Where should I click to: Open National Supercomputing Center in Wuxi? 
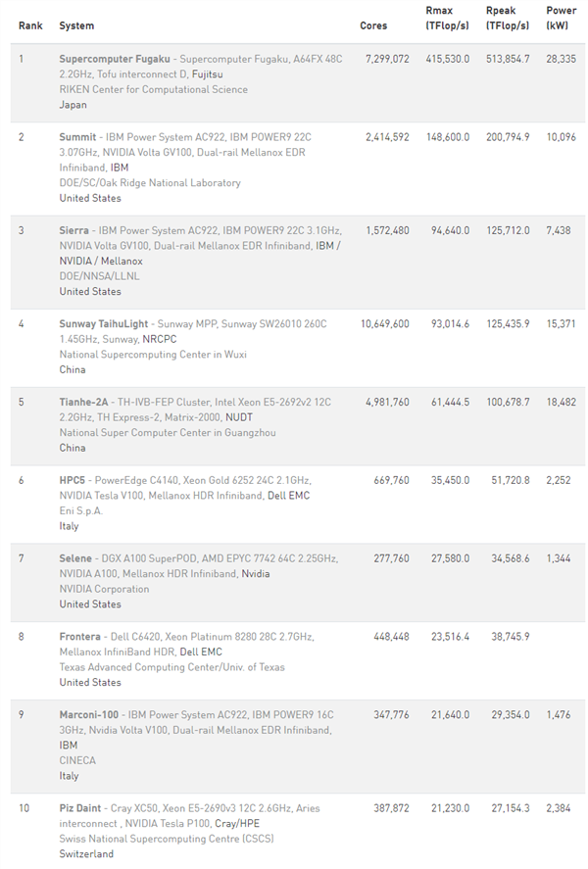pos(148,354)
